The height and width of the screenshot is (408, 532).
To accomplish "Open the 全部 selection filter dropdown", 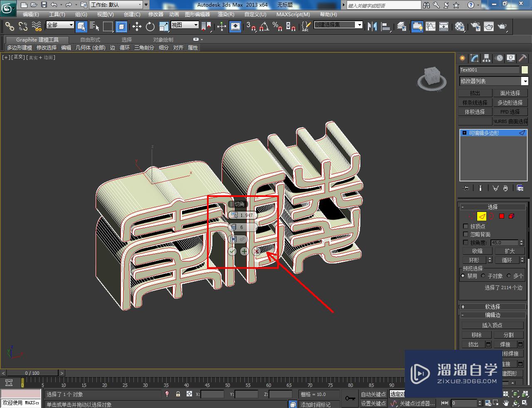I will (x=60, y=25).
